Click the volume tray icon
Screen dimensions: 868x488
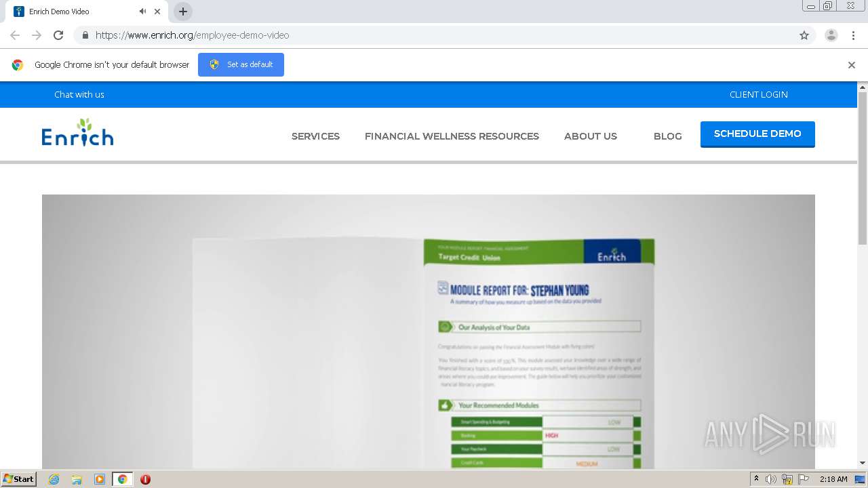771,479
